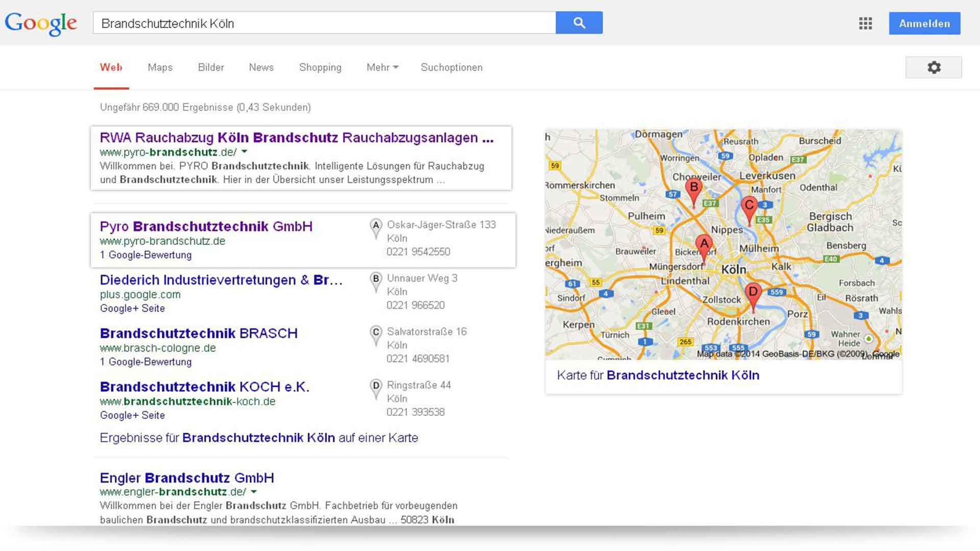Screen dimensions: 980x551
Task: Click address Salvatorstraße 16
Action: tap(427, 332)
